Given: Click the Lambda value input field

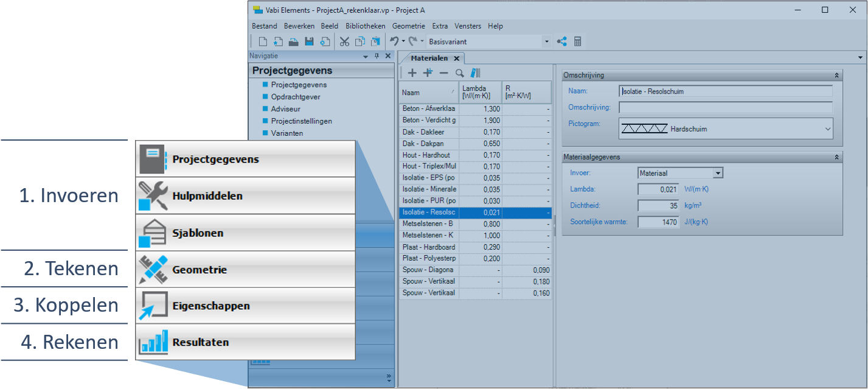Looking at the screenshot, I should (658, 189).
